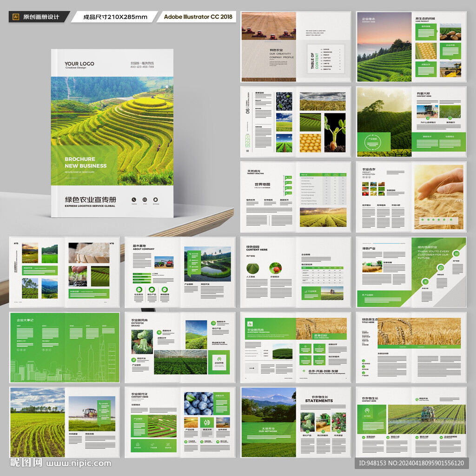Screen dimensions: 476x476
Task: Click the numbered 04 green circle
Action: tap(442, 437)
